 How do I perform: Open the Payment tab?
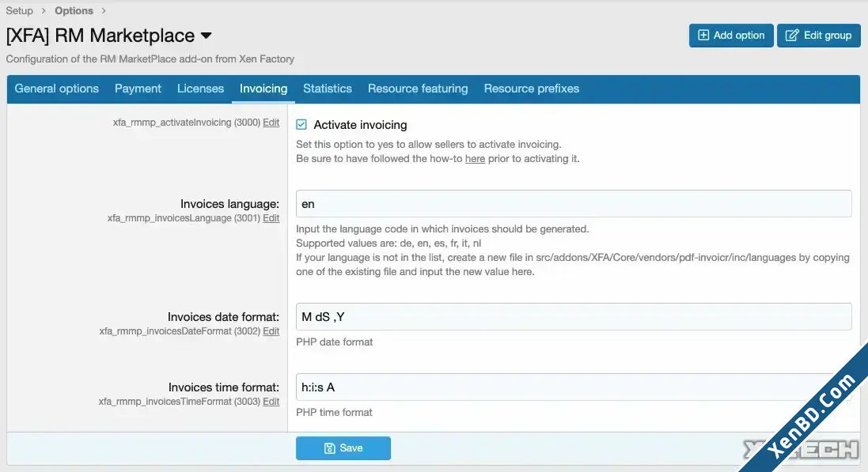point(138,89)
